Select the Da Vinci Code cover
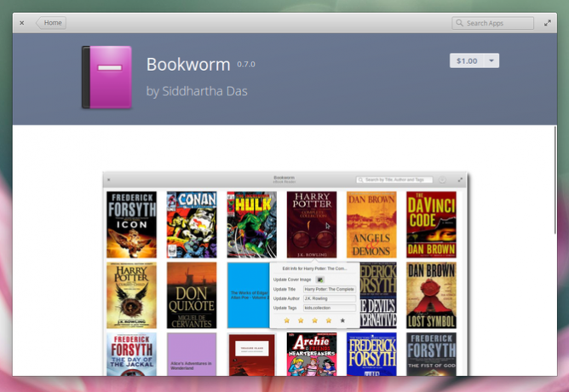Screen dimensions: 569x392 pos(432,224)
